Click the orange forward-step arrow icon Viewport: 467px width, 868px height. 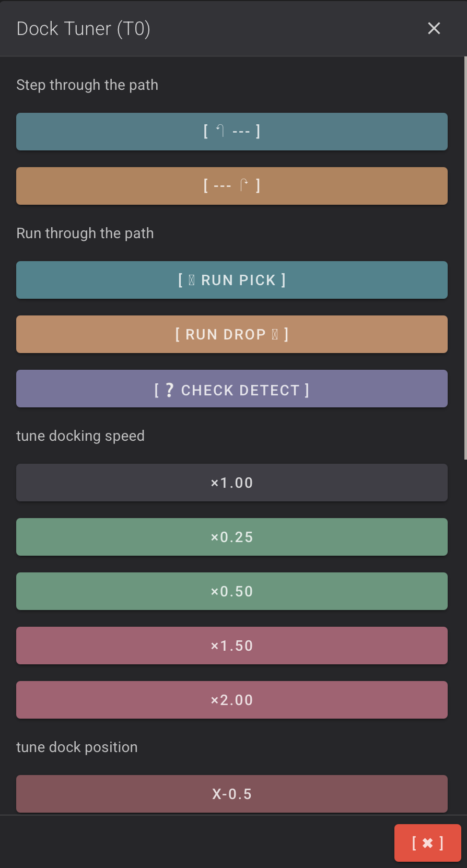pyautogui.click(x=243, y=185)
